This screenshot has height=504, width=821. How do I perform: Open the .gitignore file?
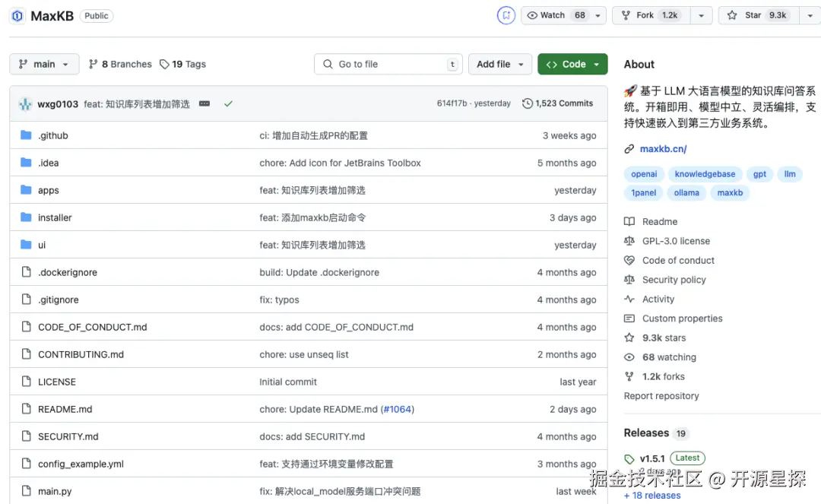point(58,300)
